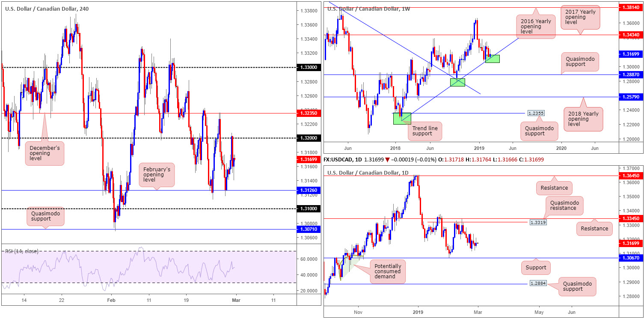Click the red 1.32350 price label
Screen dimensions: 644x319
[309, 113]
